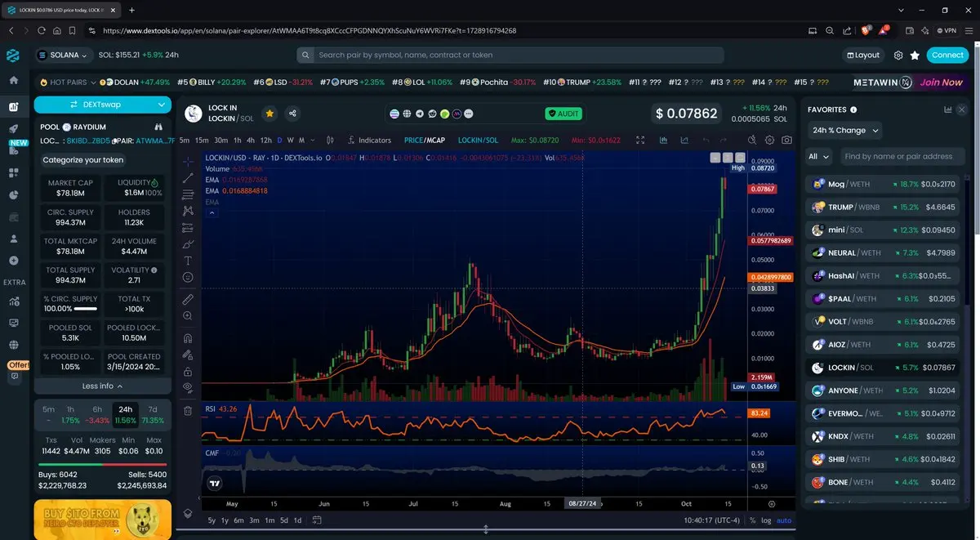Expand more chart intervals dropdown arrow

point(313,141)
